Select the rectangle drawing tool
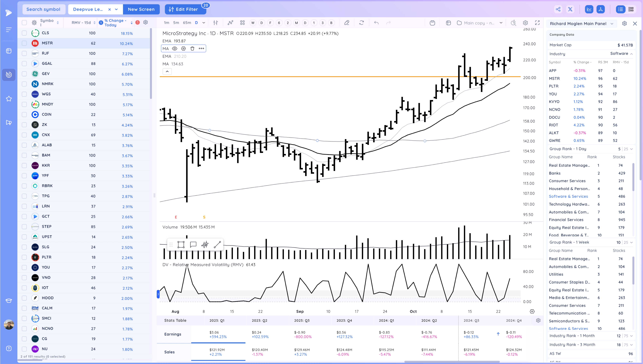643x364 pixels. click(x=181, y=244)
